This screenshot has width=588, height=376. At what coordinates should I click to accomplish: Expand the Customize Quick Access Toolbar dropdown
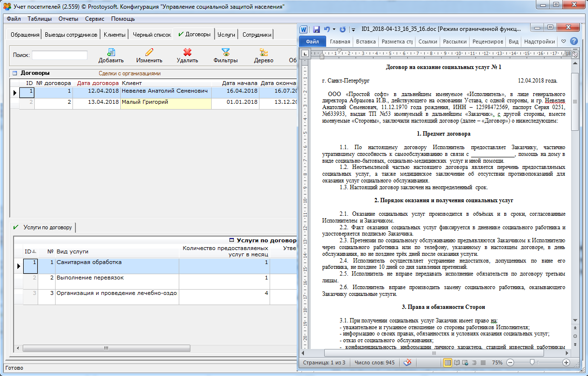[354, 29]
